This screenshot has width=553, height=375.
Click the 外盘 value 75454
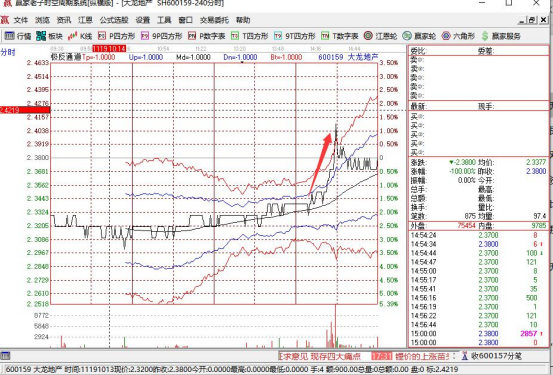pyautogui.click(x=467, y=225)
